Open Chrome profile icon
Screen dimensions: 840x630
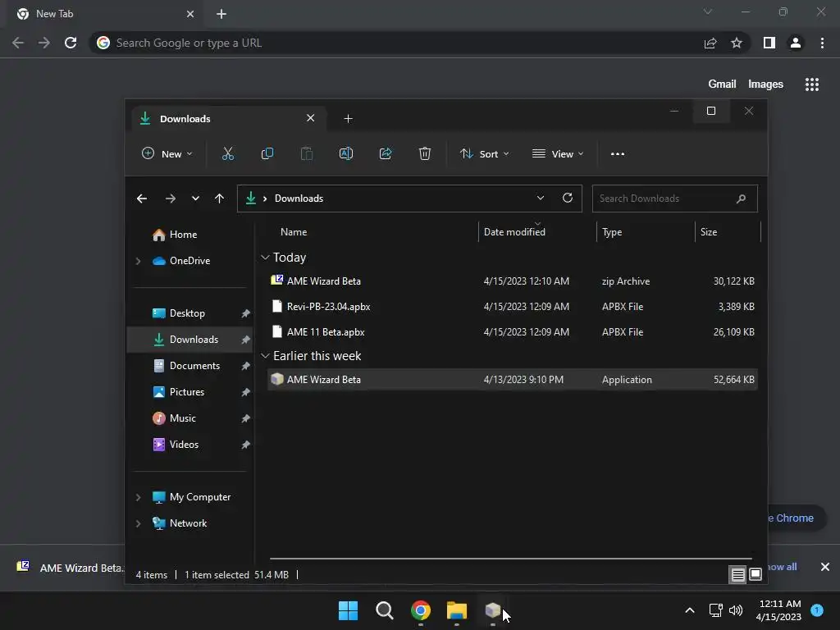click(796, 43)
